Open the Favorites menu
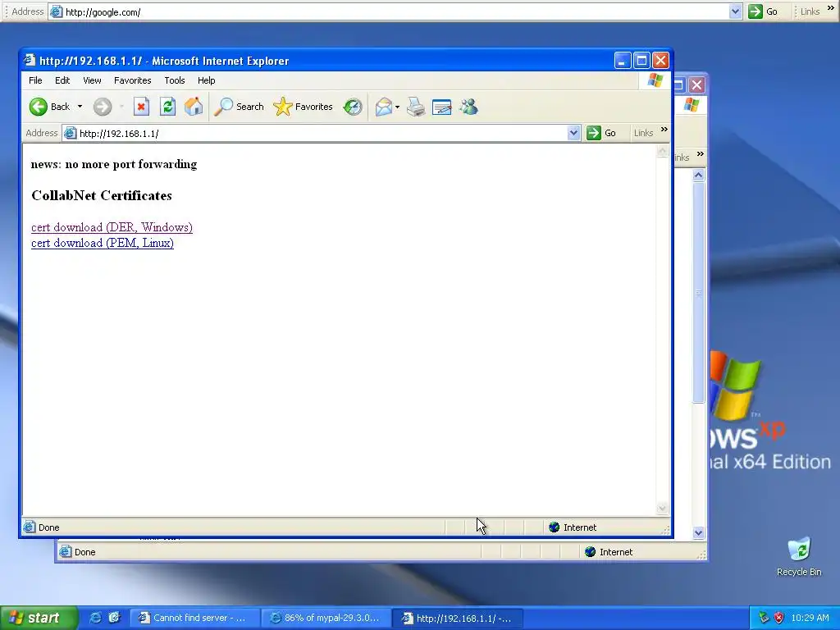Viewport: 840px width, 630px height. [132, 80]
